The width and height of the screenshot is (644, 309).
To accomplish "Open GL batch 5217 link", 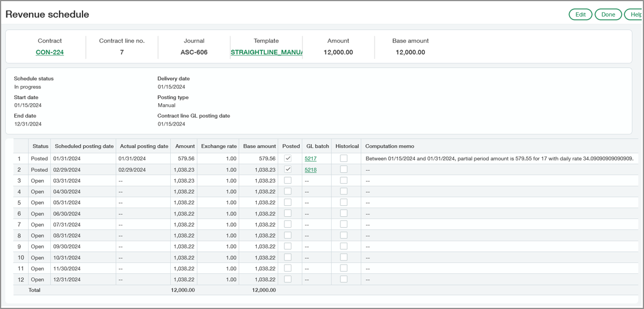I will pos(310,159).
